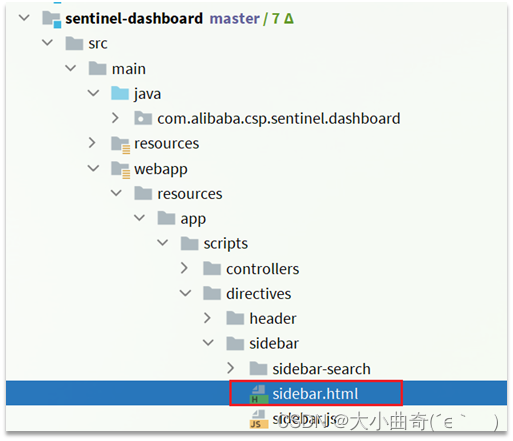
Task: Select the header tree row label
Action: [273, 319]
